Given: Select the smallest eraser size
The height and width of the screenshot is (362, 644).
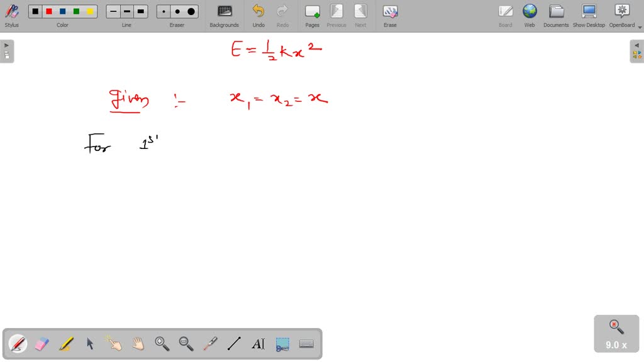Looking at the screenshot, I should [164, 11].
